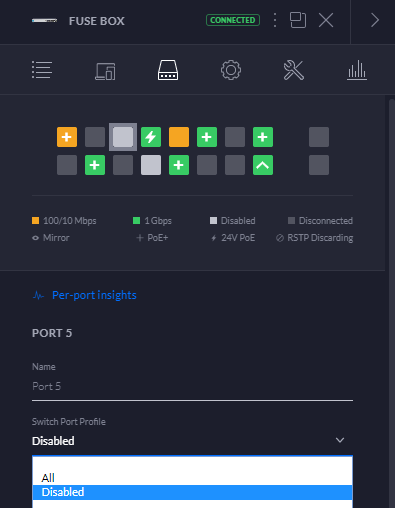Select the top SFP port on right
This screenshot has width=397, height=510.
[319, 137]
